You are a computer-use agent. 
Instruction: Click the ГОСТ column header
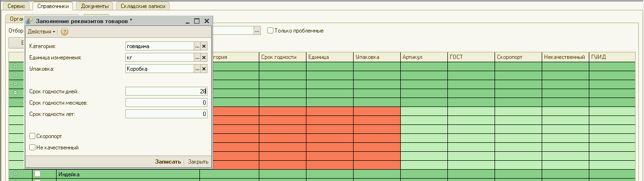(x=471, y=57)
